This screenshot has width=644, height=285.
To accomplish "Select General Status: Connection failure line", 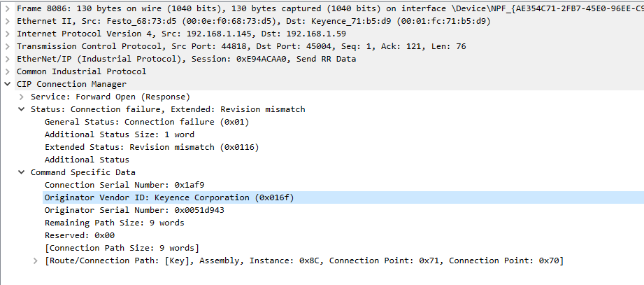I will coord(147,122).
